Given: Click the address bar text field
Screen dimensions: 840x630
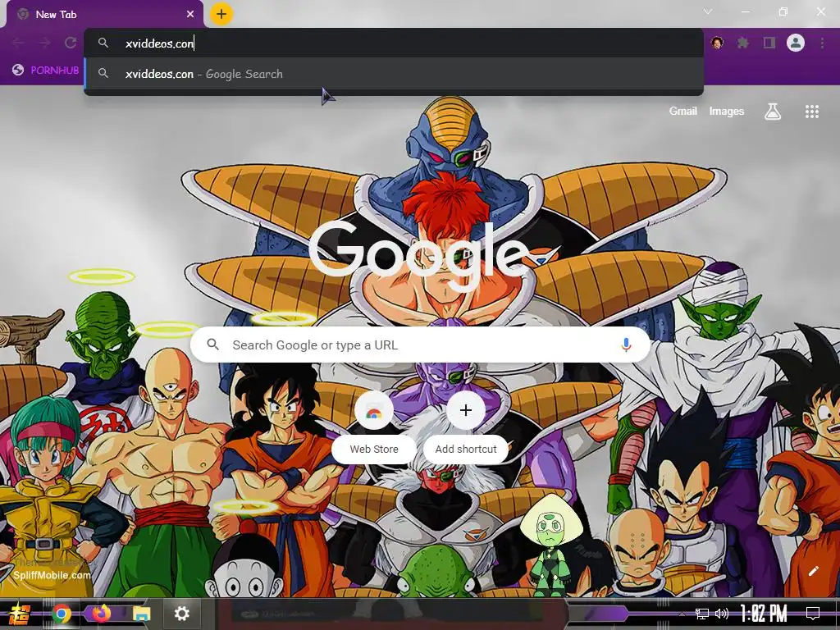Looking at the screenshot, I should [x=394, y=43].
